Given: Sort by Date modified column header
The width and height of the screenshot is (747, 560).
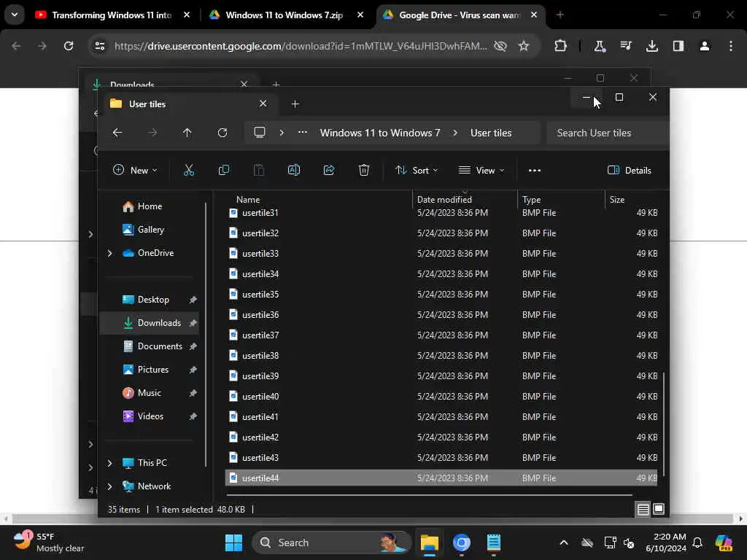Looking at the screenshot, I should pyautogui.click(x=465, y=199).
